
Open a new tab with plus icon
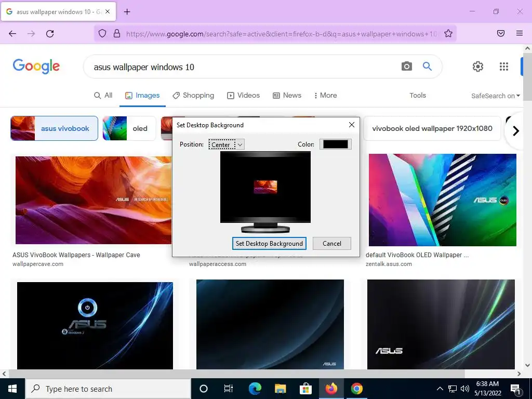(127, 11)
